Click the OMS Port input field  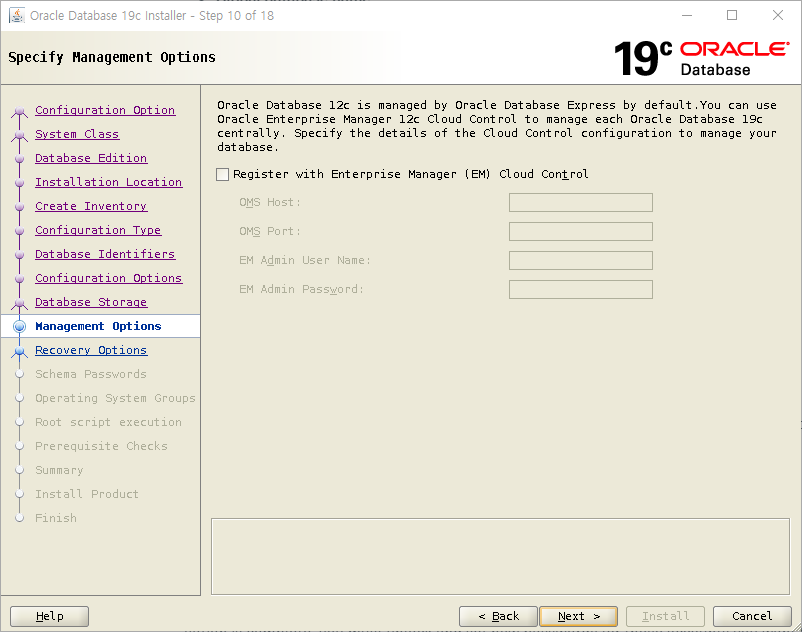coord(581,232)
